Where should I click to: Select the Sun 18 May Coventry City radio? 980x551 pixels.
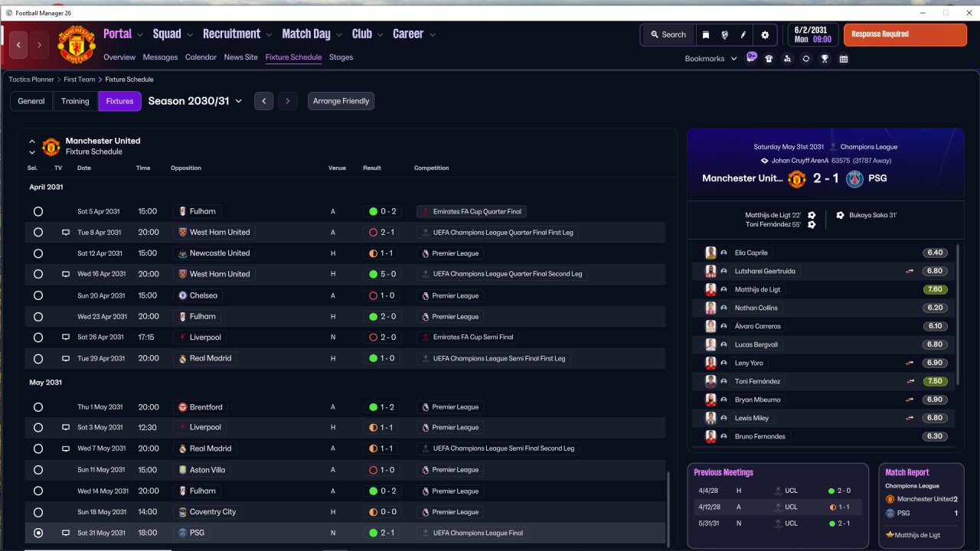[38, 512]
